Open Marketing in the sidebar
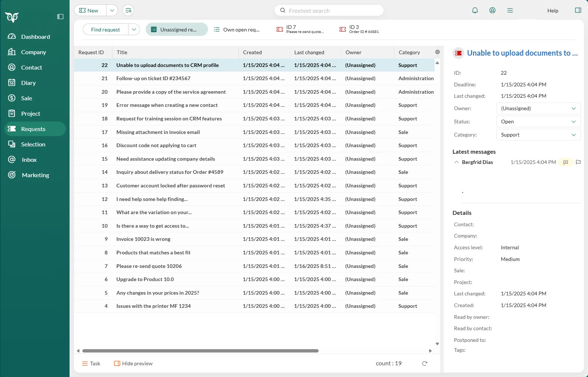 click(x=35, y=175)
